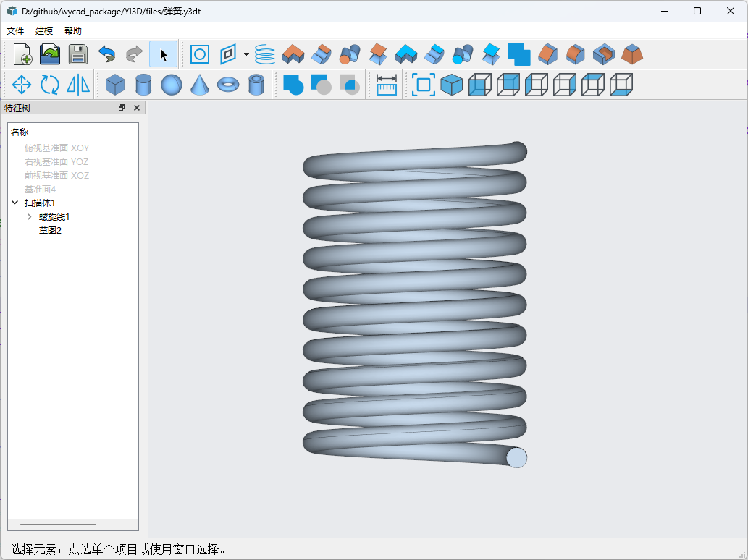The height and width of the screenshot is (560, 748).
Task: Select the orange sweep feature tool
Action: point(350,54)
